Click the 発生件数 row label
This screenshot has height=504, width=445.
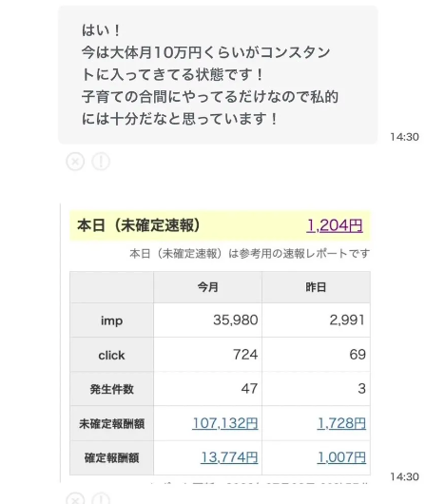[111, 389]
